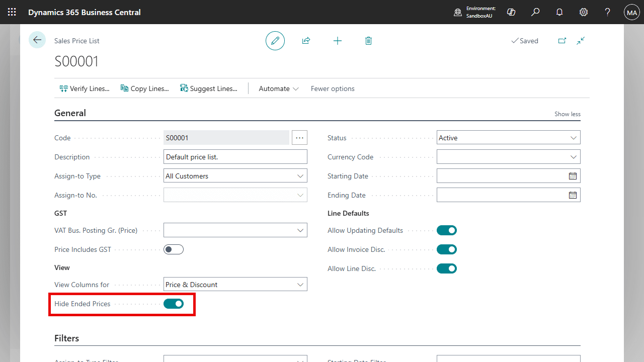Open Currency Code dropdown
644x362 pixels.
point(574,157)
